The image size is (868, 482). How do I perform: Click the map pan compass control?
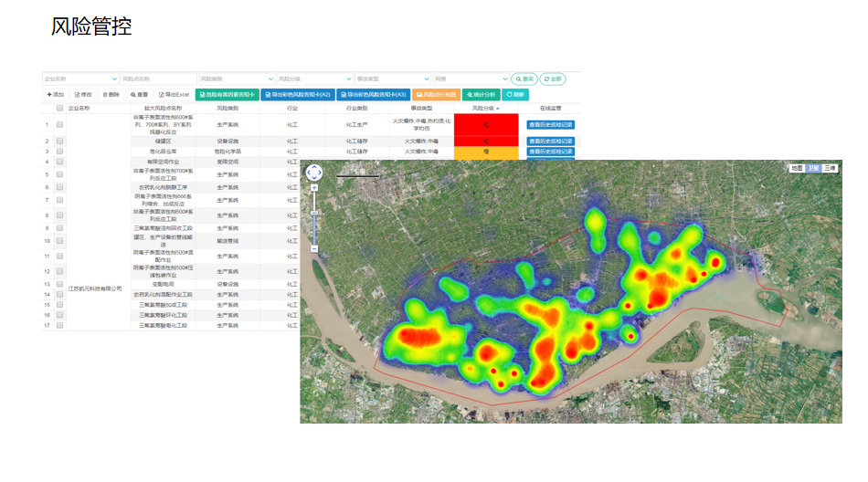pos(313,172)
